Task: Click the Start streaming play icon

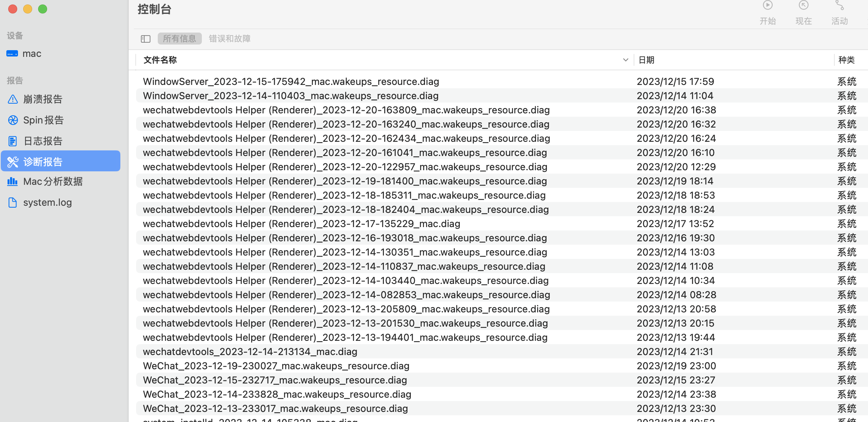Action: tap(767, 6)
